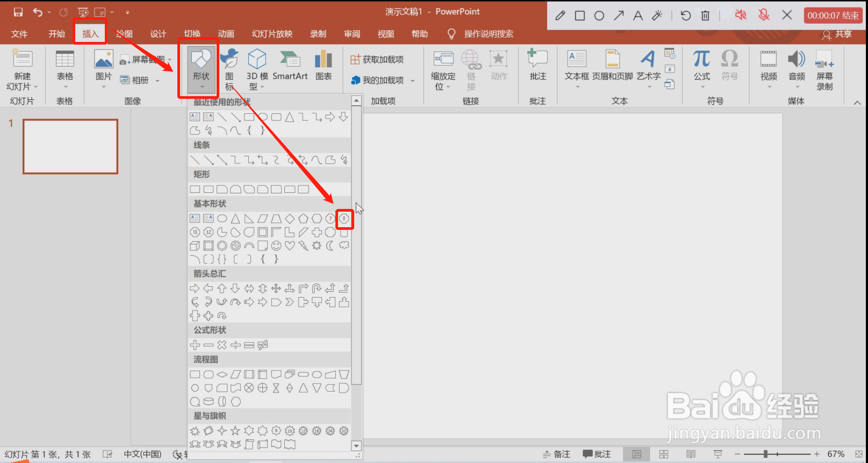Fit slide to current window
The width and height of the screenshot is (868, 463).
[858, 454]
